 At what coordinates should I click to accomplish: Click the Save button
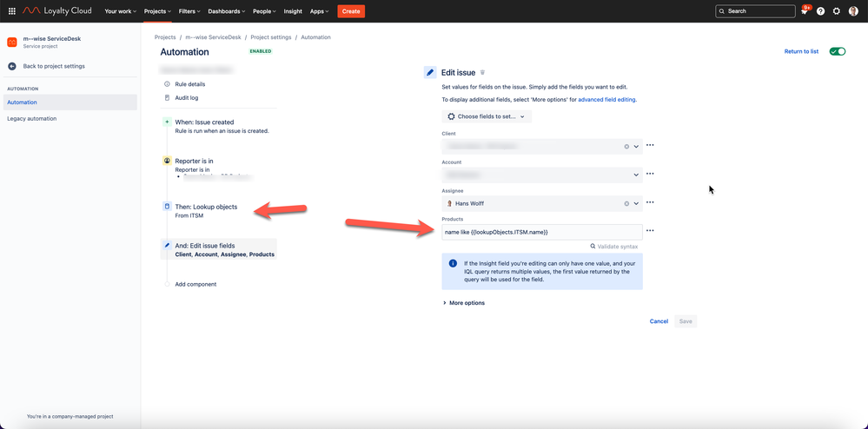pos(686,321)
